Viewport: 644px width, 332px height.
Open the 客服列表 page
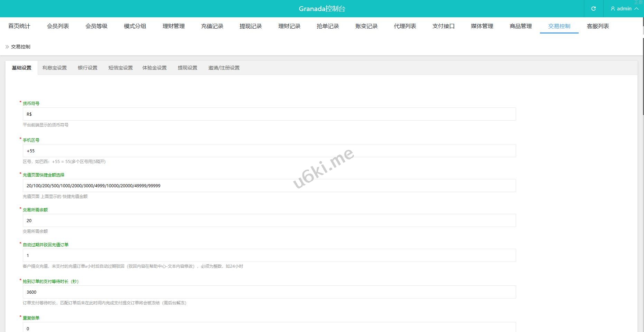pyautogui.click(x=598, y=26)
